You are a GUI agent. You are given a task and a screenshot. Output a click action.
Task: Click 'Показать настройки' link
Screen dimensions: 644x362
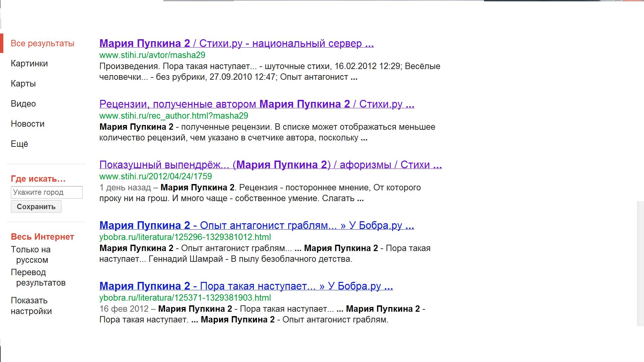coord(31,306)
